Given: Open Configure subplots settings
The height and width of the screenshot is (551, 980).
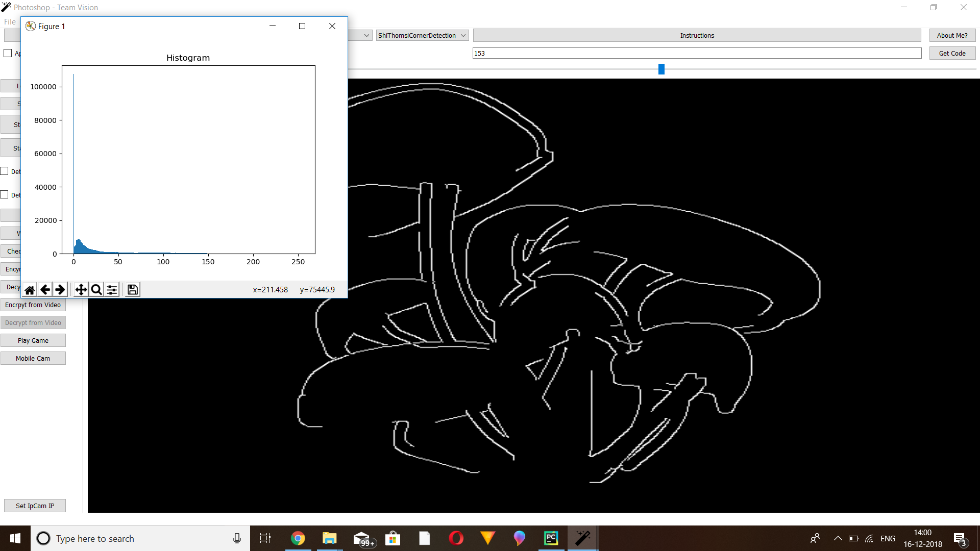Looking at the screenshot, I should pos(112,290).
